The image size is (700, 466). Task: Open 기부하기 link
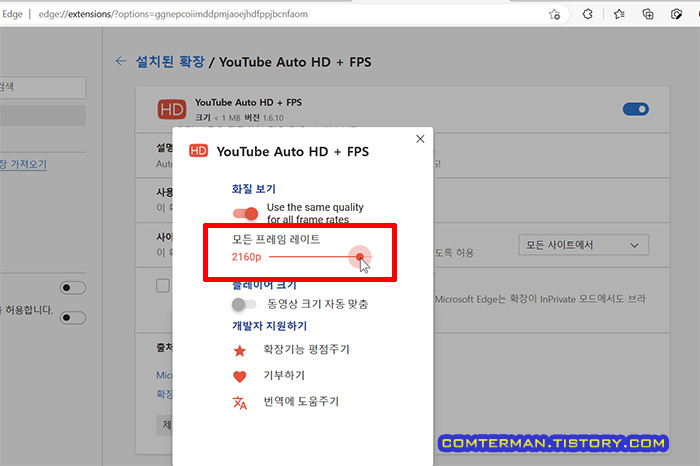coord(284,375)
